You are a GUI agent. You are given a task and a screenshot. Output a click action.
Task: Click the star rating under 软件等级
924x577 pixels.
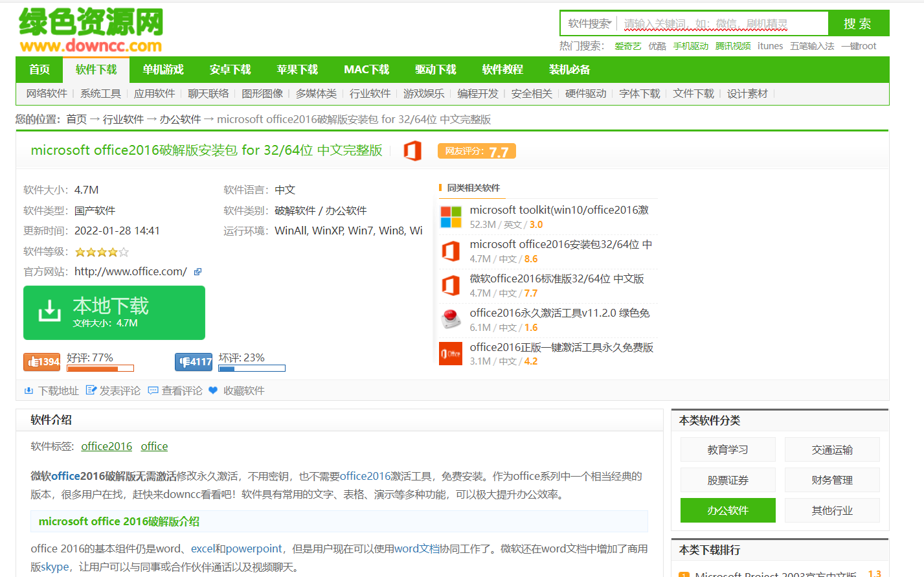click(x=102, y=252)
